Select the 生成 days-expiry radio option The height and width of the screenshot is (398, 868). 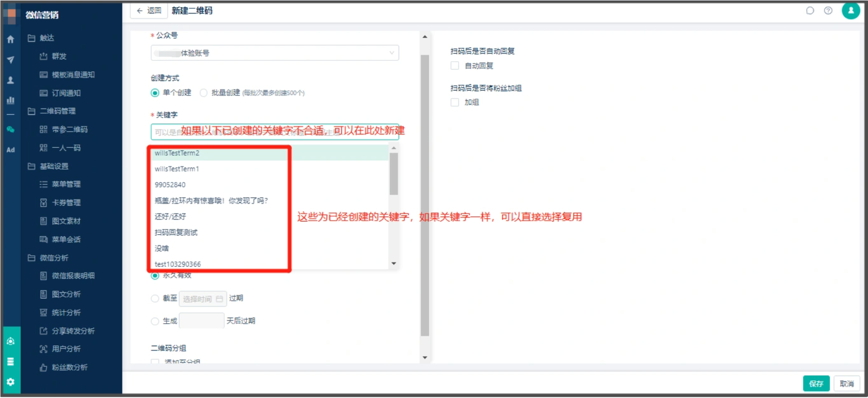coord(155,321)
